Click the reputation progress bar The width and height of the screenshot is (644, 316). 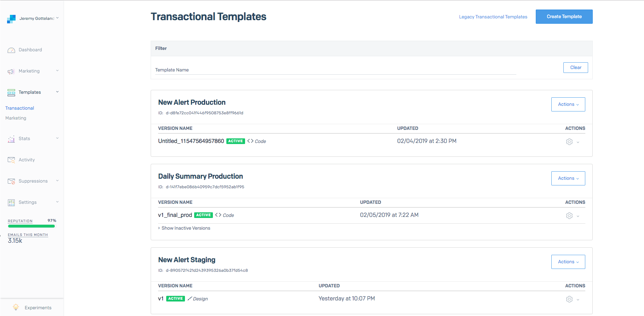pos(31,226)
